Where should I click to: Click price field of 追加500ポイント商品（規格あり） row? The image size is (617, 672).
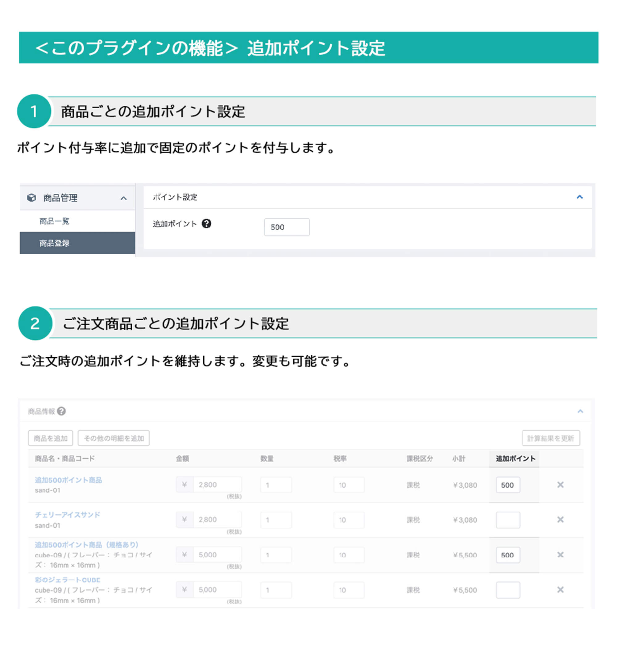pos(217,555)
